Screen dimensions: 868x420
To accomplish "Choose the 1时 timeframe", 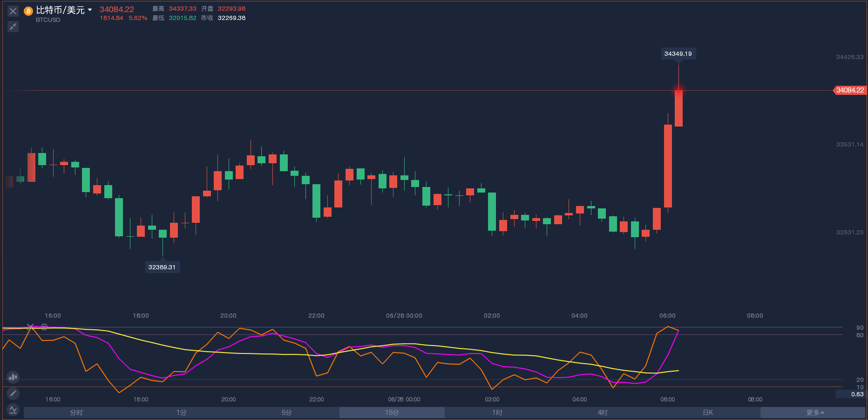I will click(x=497, y=413).
